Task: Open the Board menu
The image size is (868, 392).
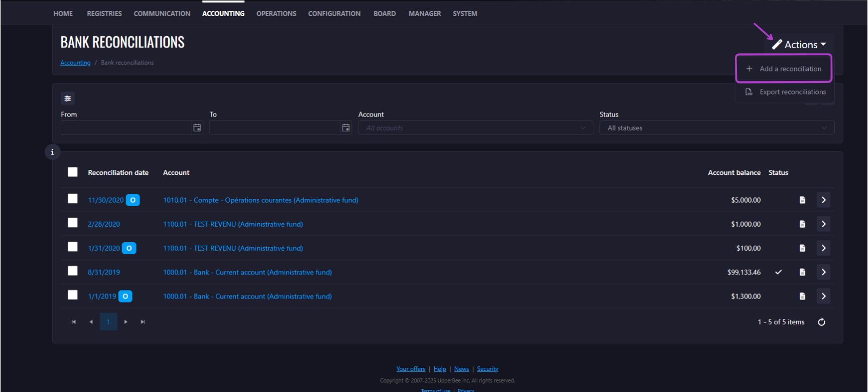Action: coord(385,14)
